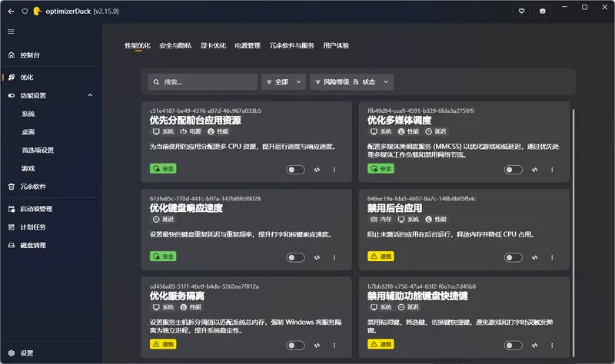Select 桌面 under 功能设置
This screenshot has width=615, height=364.
(x=28, y=132)
